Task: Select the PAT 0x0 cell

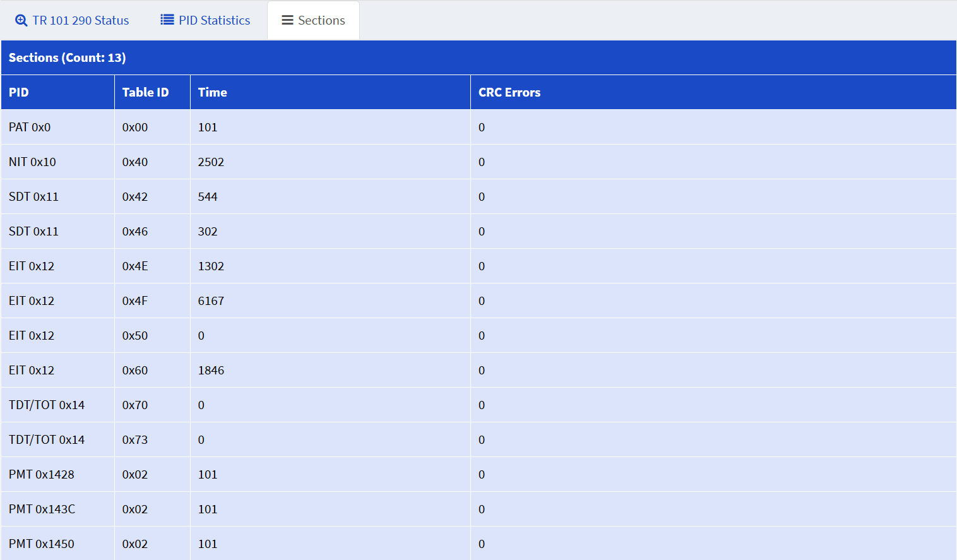Action: point(57,127)
